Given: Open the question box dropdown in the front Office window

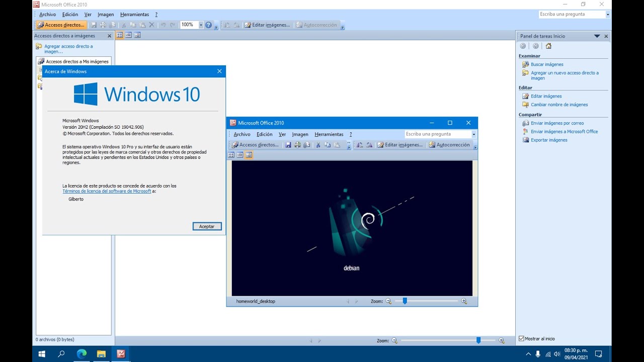Looking at the screenshot, I should click(x=474, y=134).
